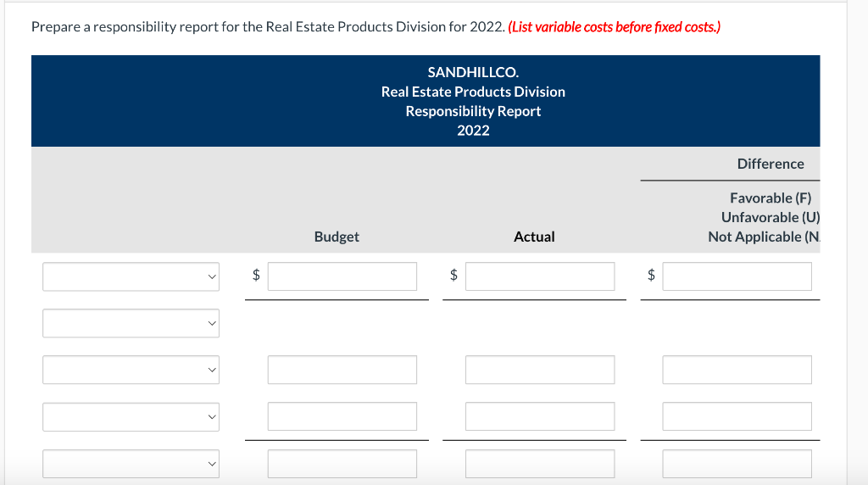Click the first row Difference input field

[737, 276]
